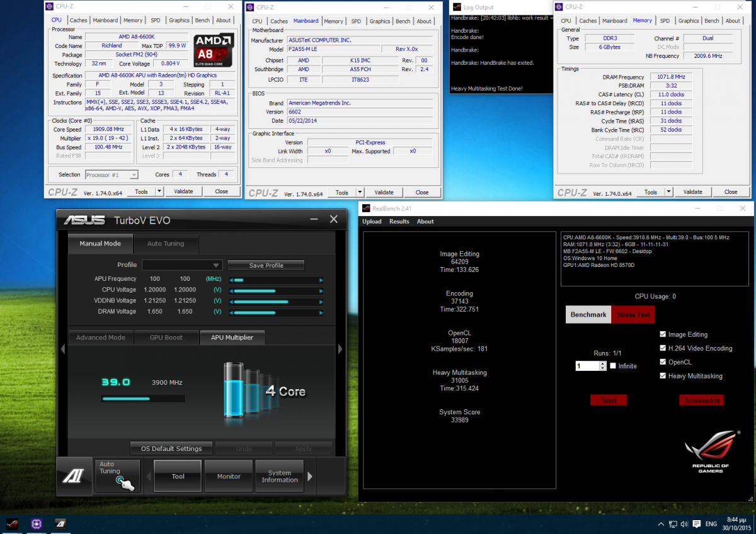This screenshot has width=756, height=534.
Task: Adjust the DRAM Voltage slider
Action: click(276, 312)
